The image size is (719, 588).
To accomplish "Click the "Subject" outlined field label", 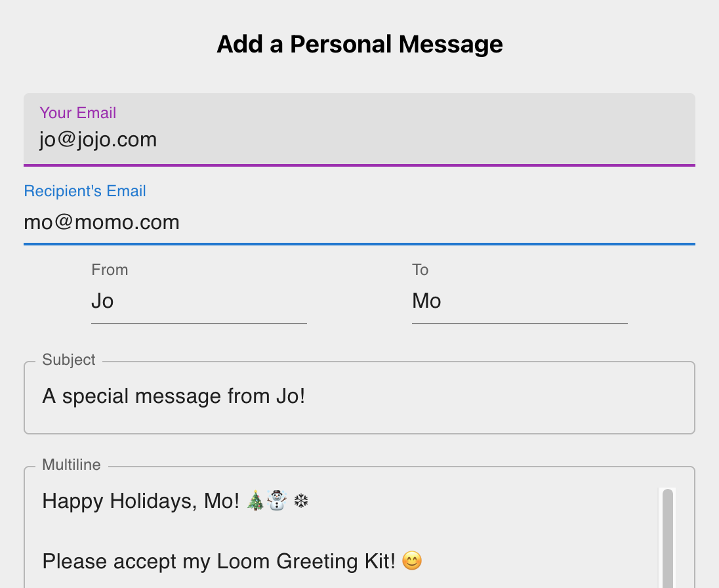I will (69, 360).
